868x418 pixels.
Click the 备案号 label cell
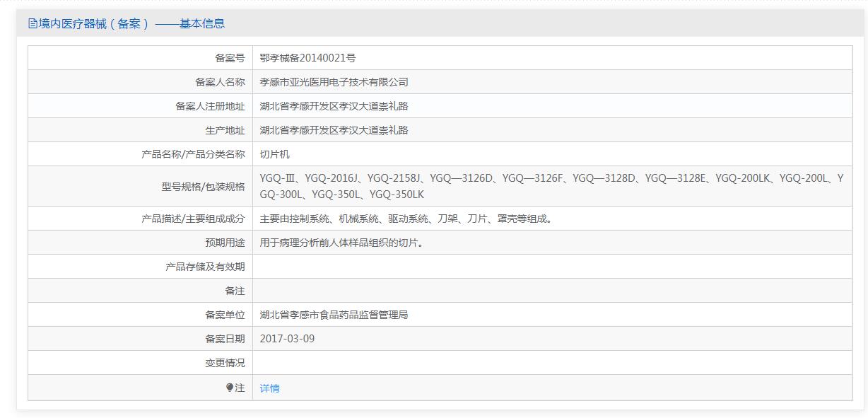point(230,58)
